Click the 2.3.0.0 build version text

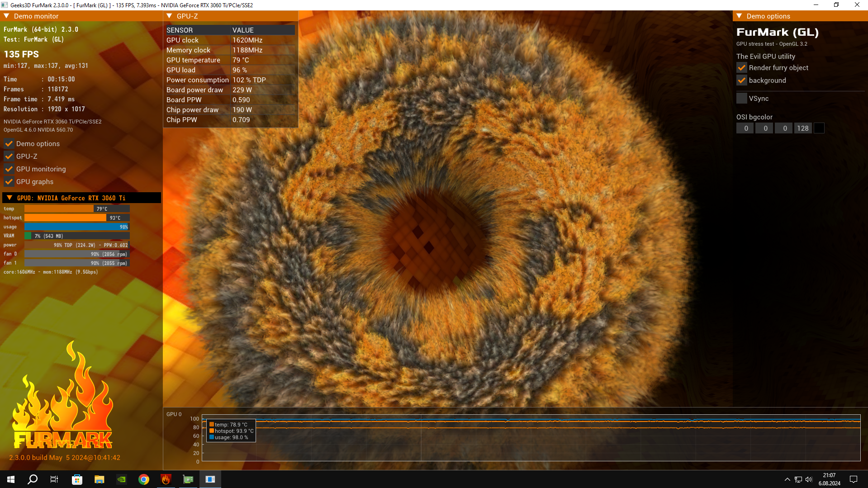[x=65, y=458]
